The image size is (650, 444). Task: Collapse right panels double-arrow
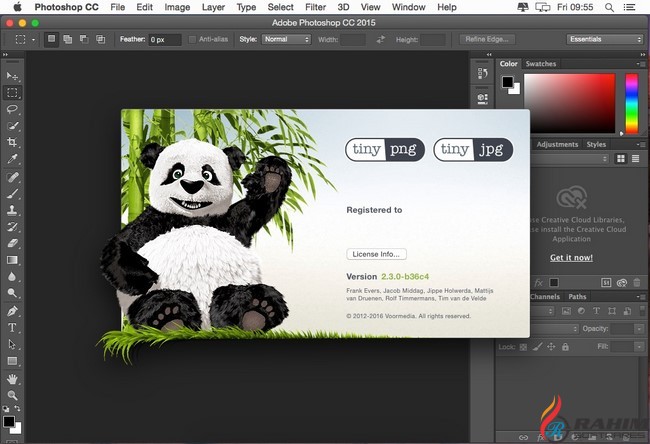pos(643,54)
